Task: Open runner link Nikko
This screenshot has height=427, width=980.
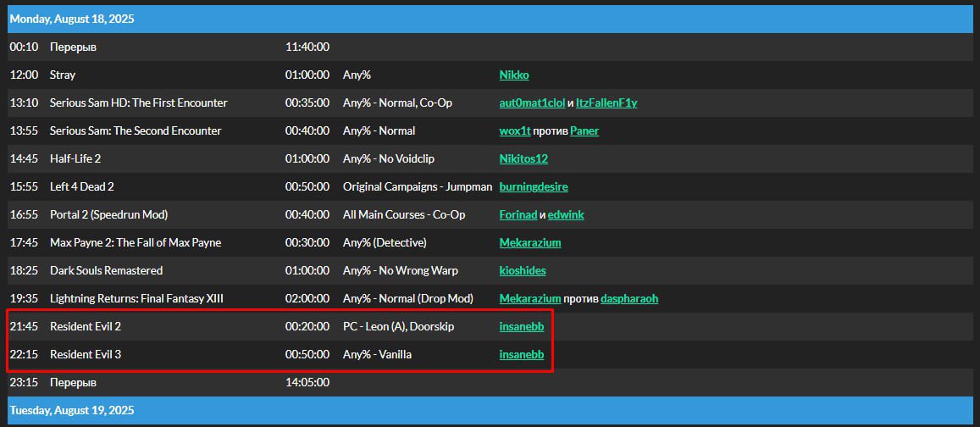Action: point(514,75)
